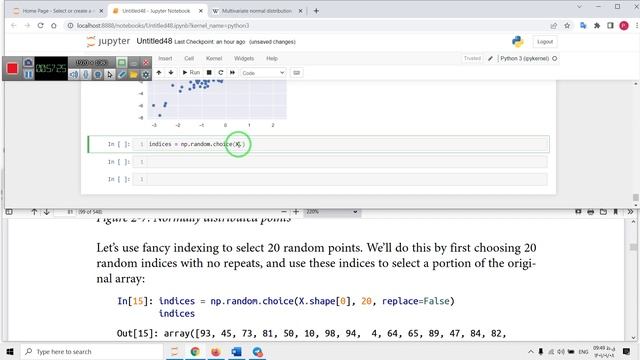Restart kernel and run all cells
This screenshot has height=360, width=640.
click(233, 73)
